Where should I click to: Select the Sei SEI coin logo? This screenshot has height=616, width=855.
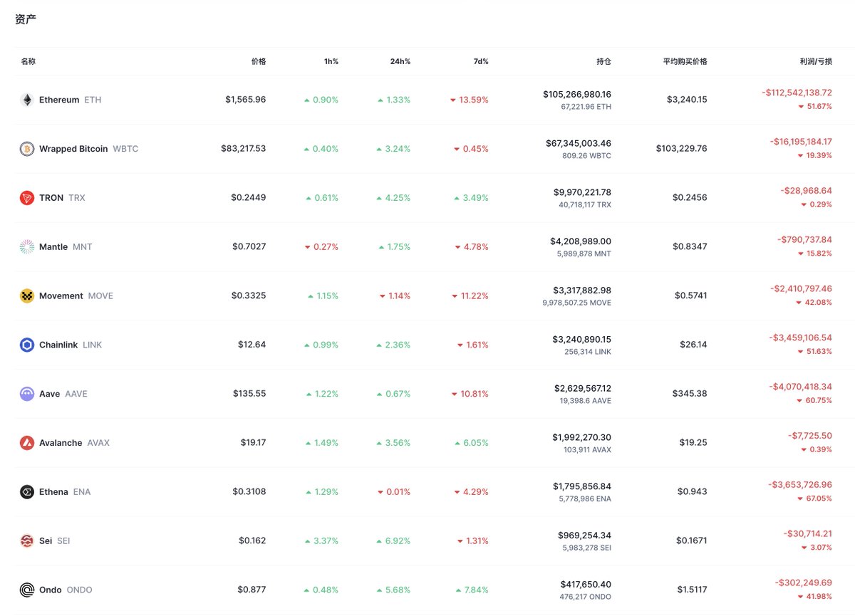[x=26, y=541]
